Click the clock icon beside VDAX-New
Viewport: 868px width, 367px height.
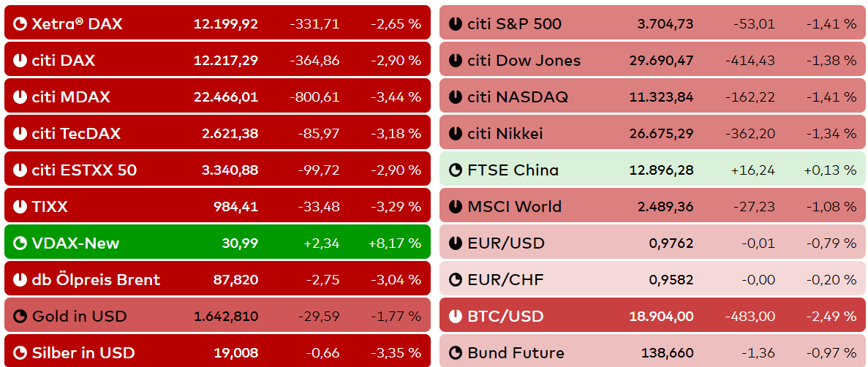coord(20,243)
